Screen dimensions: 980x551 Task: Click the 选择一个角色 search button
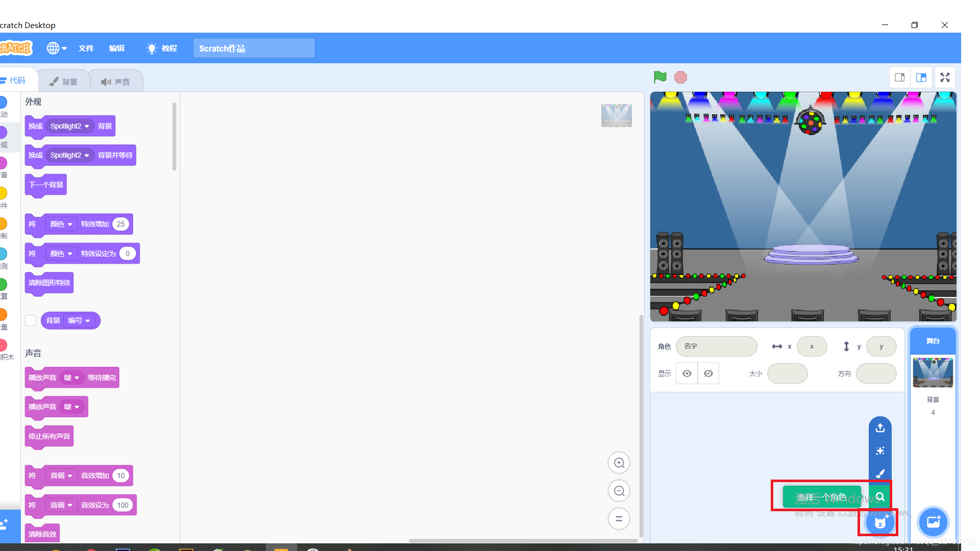click(880, 496)
